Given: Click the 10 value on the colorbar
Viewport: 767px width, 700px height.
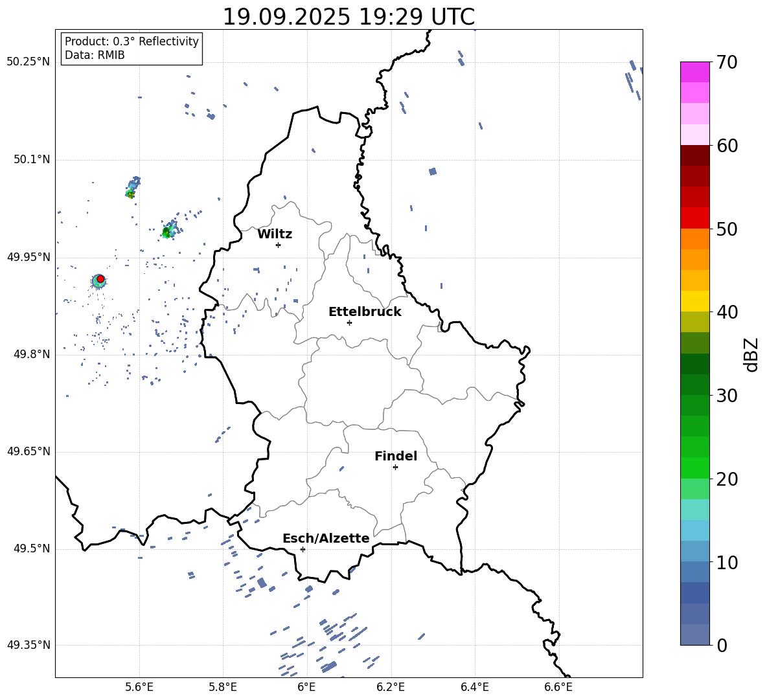Looking at the screenshot, I should (x=727, y=562).
